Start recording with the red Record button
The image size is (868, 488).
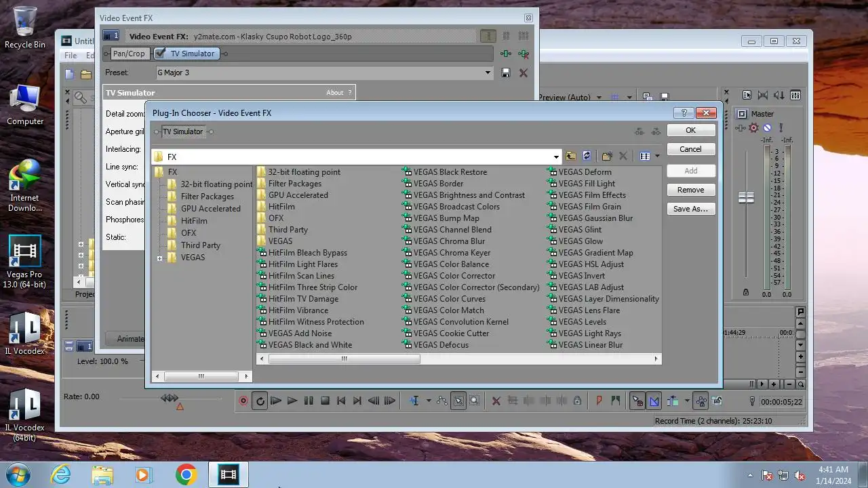click(x=243, y=401)
